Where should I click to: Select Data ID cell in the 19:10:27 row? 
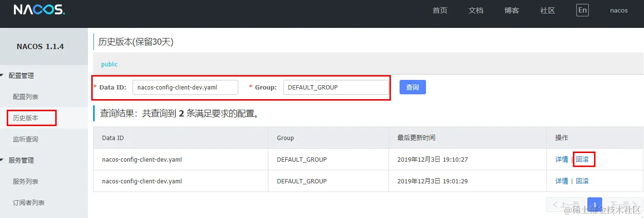pos(181,159)
